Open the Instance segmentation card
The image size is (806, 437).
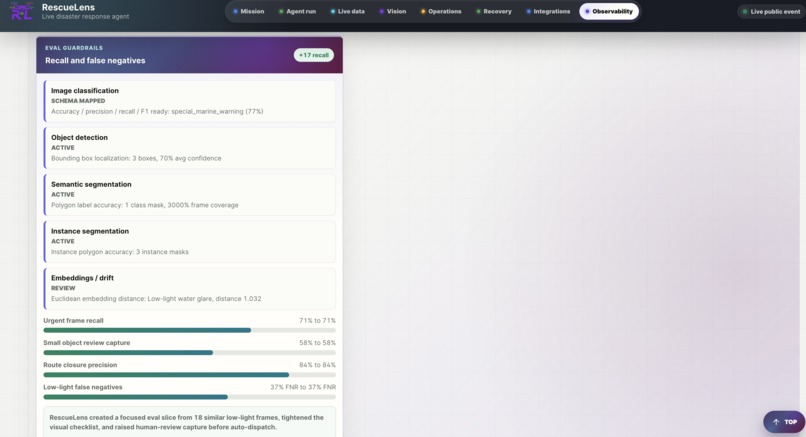tap(190, 241)
